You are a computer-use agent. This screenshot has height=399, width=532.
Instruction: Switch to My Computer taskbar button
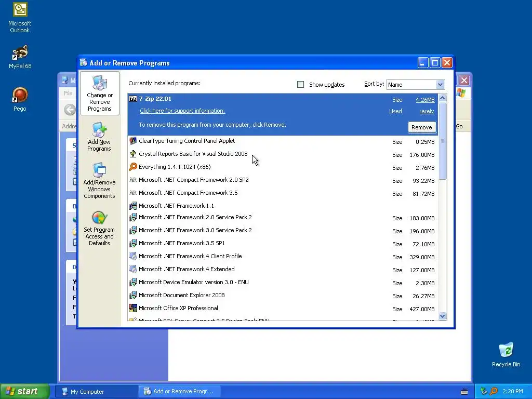point(96,391)
